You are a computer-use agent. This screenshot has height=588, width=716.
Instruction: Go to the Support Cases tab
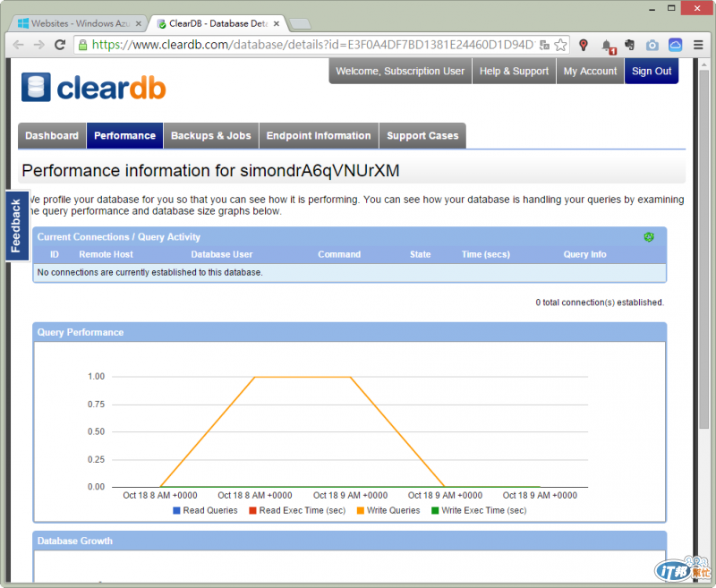[422, 135]
